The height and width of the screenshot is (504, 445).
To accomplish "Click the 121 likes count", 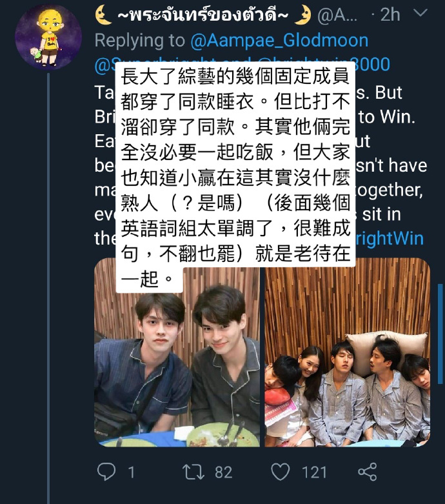I will (314, 472).
